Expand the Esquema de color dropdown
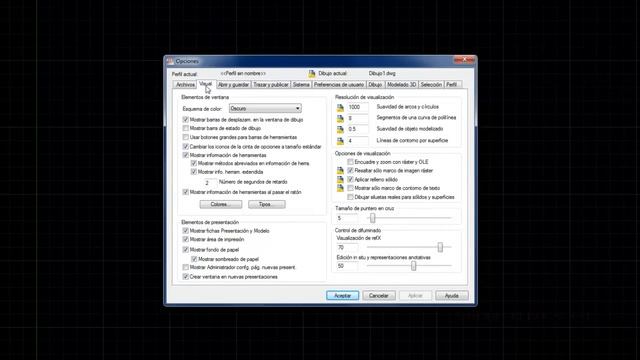640x360 pixels. coord(265,108)
